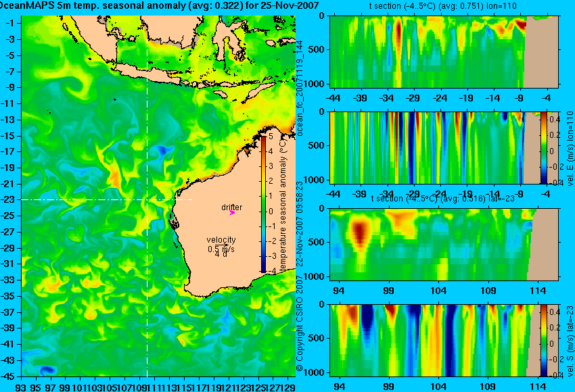Viewport: 575px width, 392px height.
Task: Click the horizontal dashed latitude -23 line
Action: pos(107,199)
